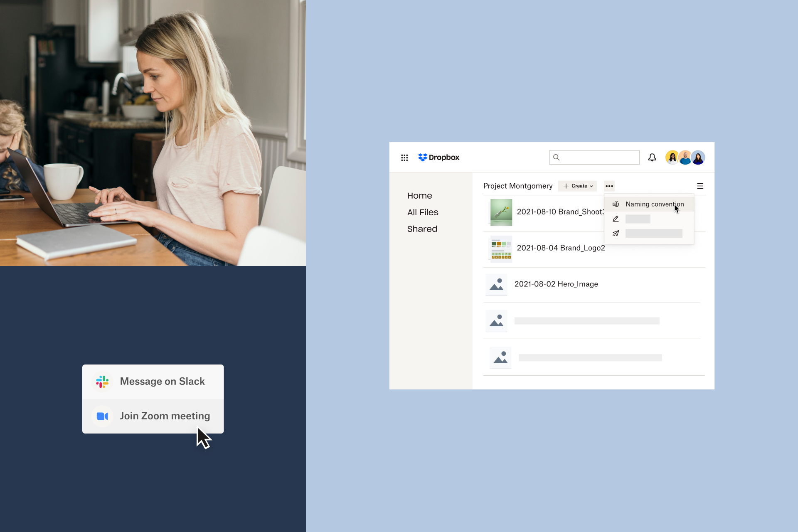Select the naming convention icon in dropdown
798x532 pixels.
(x=615, y=204)
